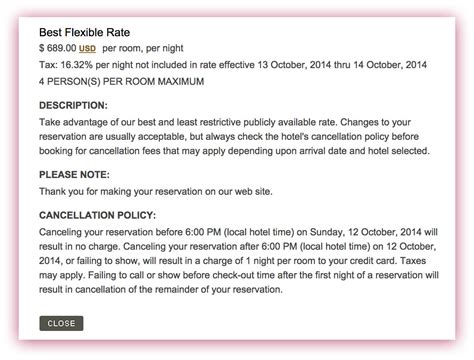The image size is (474, 360).
Task: Click 'Canceling your reservation before 6:00 PM' text
Action: click(130, 232)
